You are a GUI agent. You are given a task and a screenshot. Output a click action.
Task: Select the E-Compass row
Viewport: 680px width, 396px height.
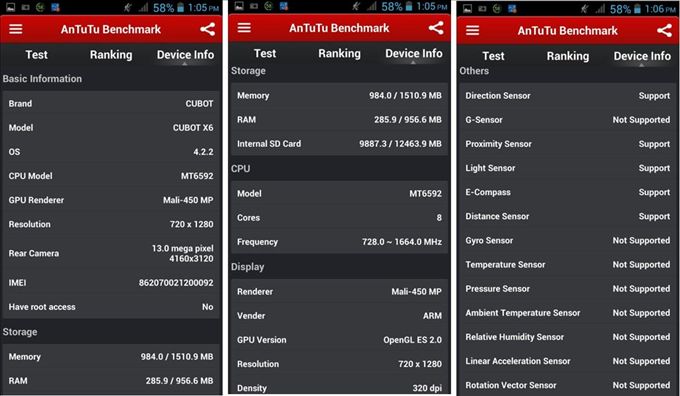[568, 192]
